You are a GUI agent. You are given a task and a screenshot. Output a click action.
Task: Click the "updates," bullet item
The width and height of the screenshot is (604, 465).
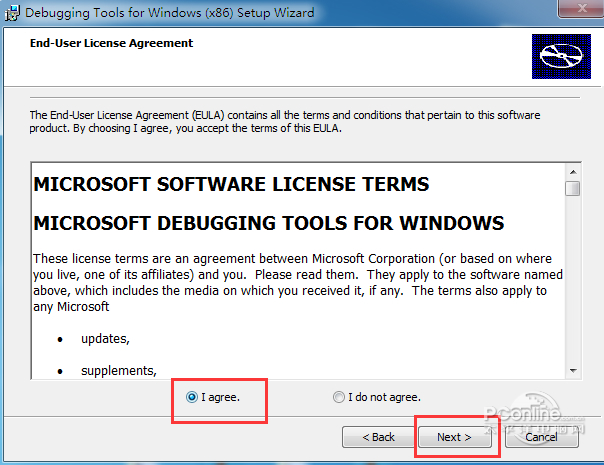click(105, 339)
